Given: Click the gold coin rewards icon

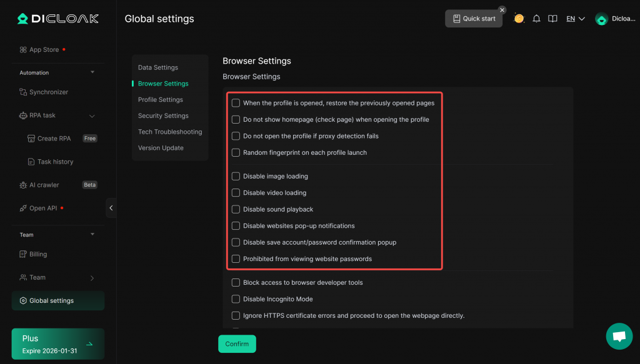Looking at the screenshot, I should click(x=519, y=19).
